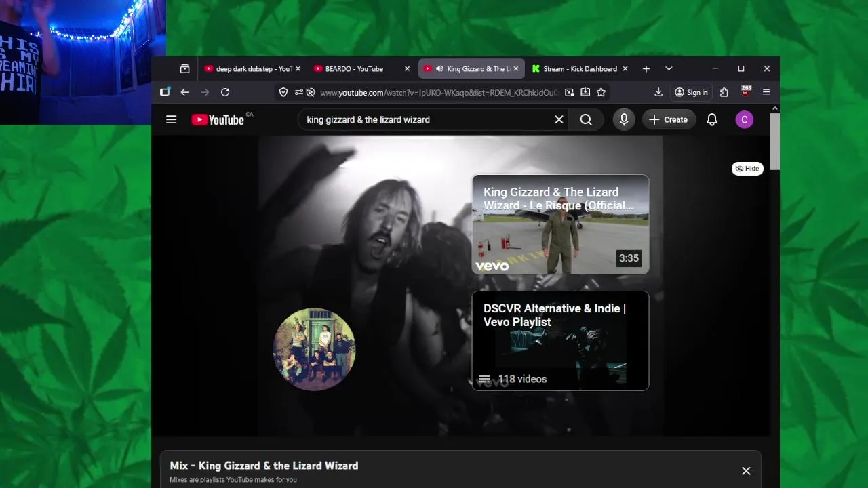Close the King Gizzard tab
The width and height of the screenshot is (868, 488).
515,68
